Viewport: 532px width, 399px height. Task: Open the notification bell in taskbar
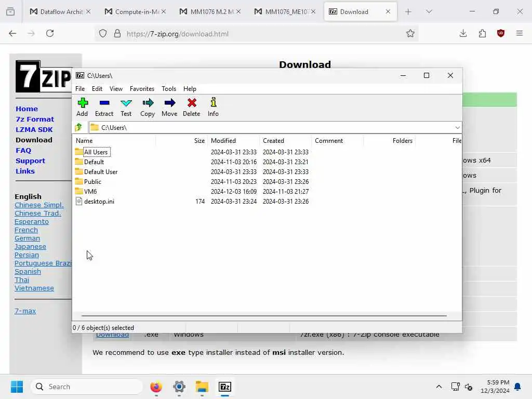[517, 387]
